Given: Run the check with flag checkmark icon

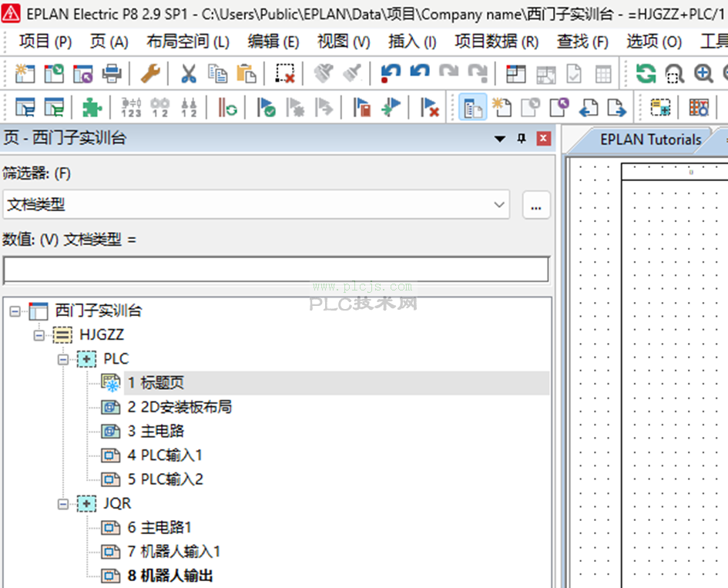Looking at the screenshot, I should tap(266, 107).
